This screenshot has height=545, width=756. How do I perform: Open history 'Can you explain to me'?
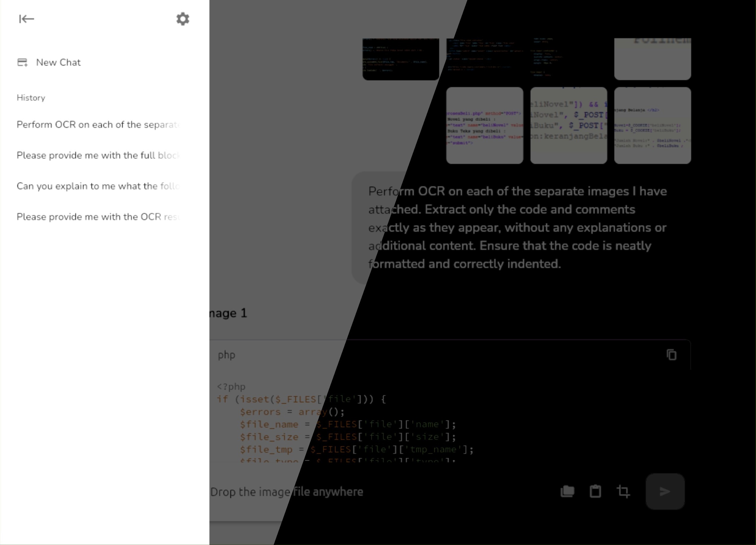[x=98, y=186]
